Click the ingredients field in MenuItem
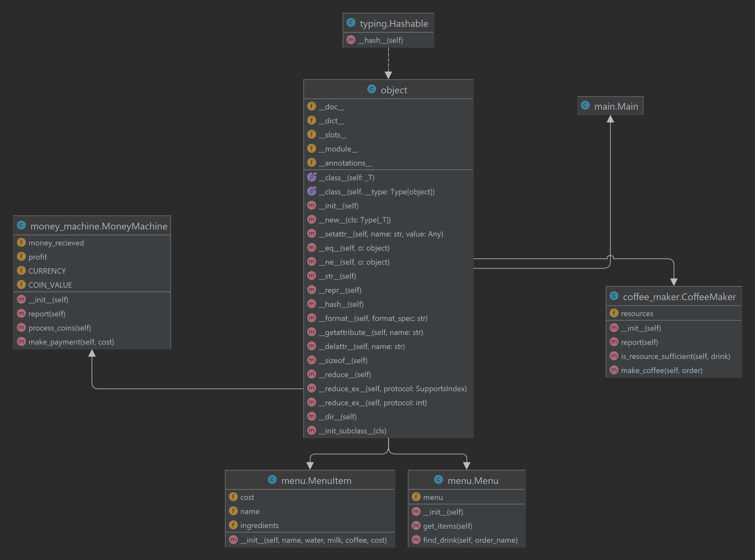Screen dimensions: 755x560 [259, 525]
